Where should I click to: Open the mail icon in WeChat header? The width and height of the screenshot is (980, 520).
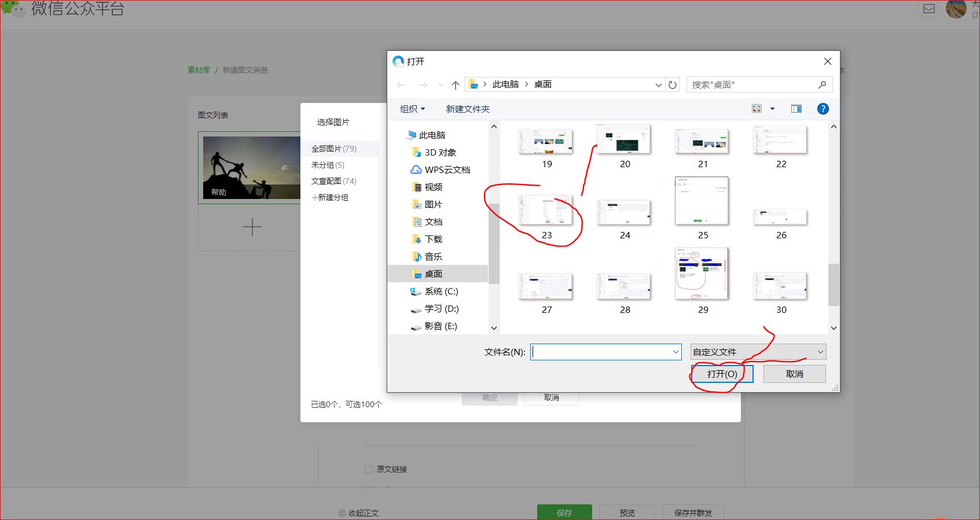[929, 9]
